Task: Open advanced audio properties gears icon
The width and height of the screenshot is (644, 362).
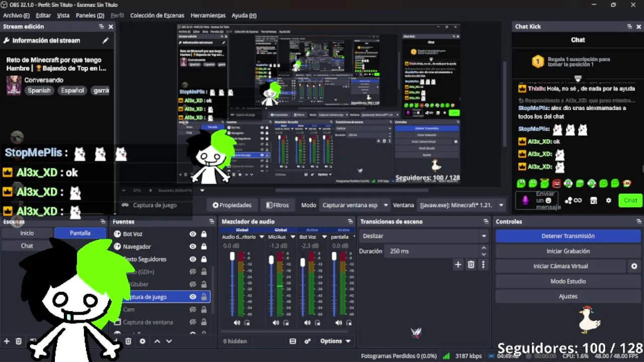Action: pyautogui.click(x=307, y=341)
